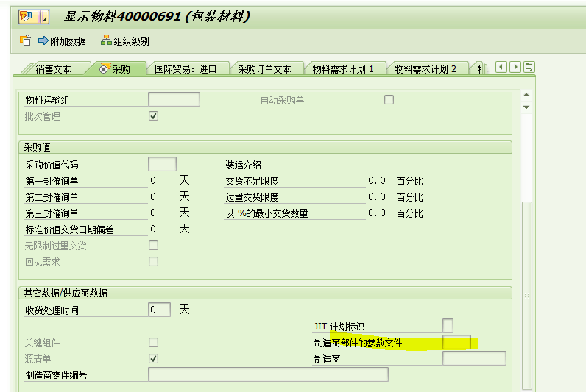The width and height of the screenshot is (586, 392).
Task: Click the 收货处理时间 input field
Action: point(159,310)
